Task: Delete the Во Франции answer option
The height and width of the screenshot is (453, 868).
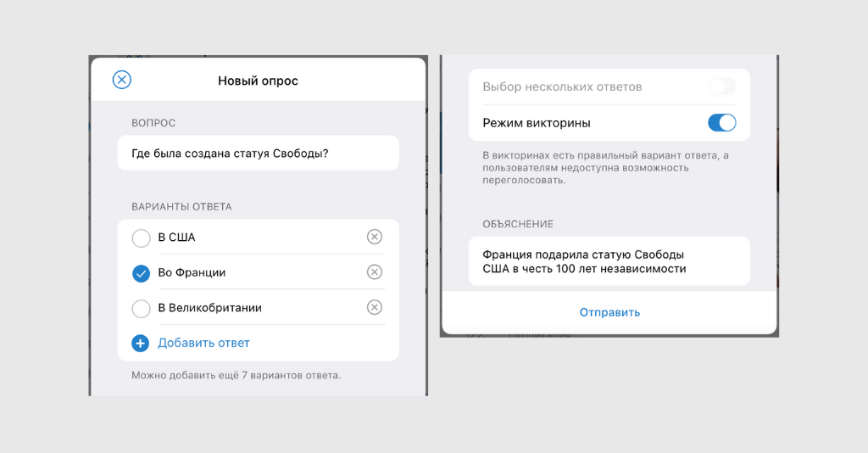Action: (375, 272)
